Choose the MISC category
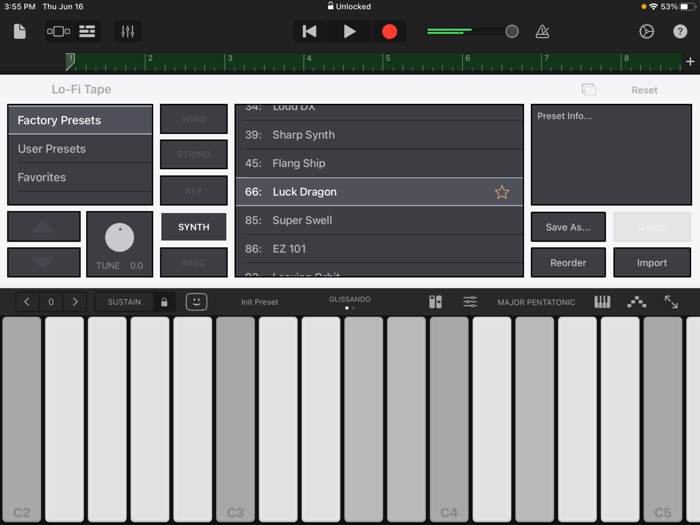This screenshot has width=700, height=525. tap(194, 262)
